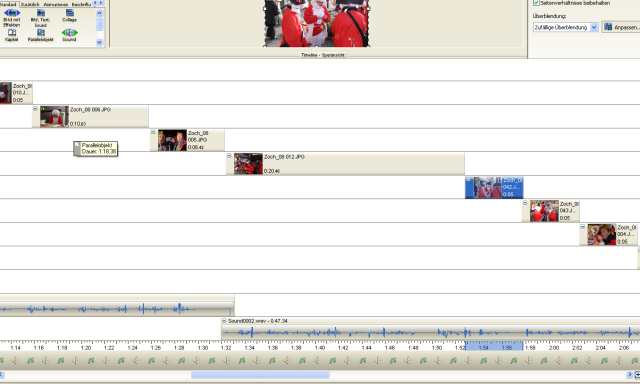The image size is (640, 384).
Task: Switch to the Standard toolbox tab
Action: click(8, 4)
